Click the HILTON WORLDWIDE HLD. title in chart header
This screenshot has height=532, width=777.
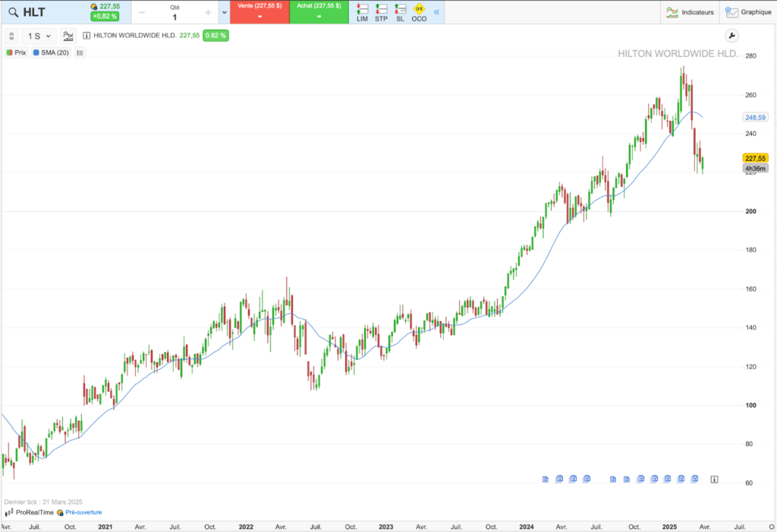pyautogui.click(x=135, y=36)
